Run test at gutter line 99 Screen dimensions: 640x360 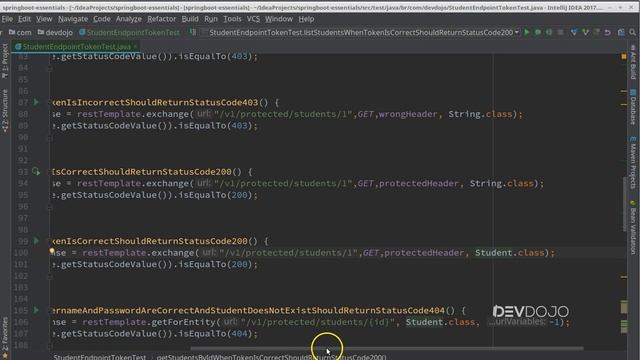[x=36, y=241]
